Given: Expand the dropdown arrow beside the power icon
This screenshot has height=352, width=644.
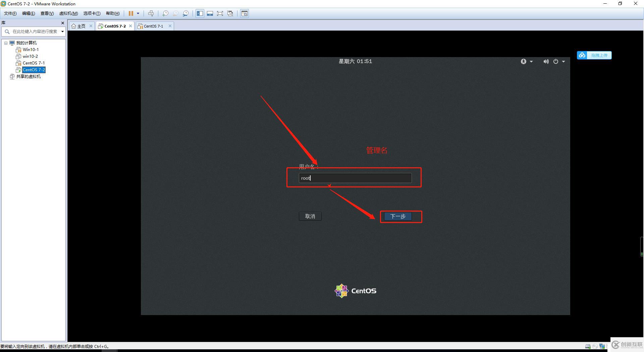Looking at the screenshot, I should click(x=563, y=61).
